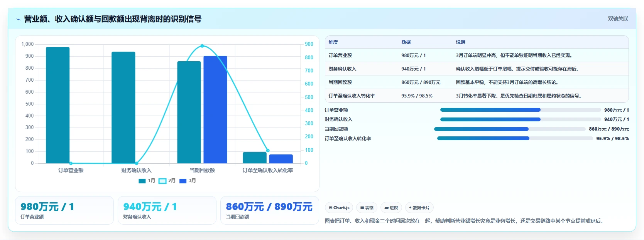The image size is (644, 240).
Task: Click the note starting 3月订单端明显冲高
Action: (x=515, y=55)
